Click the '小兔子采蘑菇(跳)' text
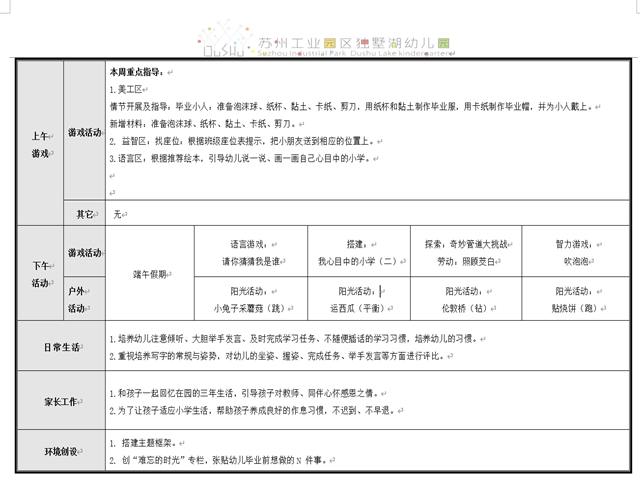This screenshot has height=480, width=640. point(249,308)
